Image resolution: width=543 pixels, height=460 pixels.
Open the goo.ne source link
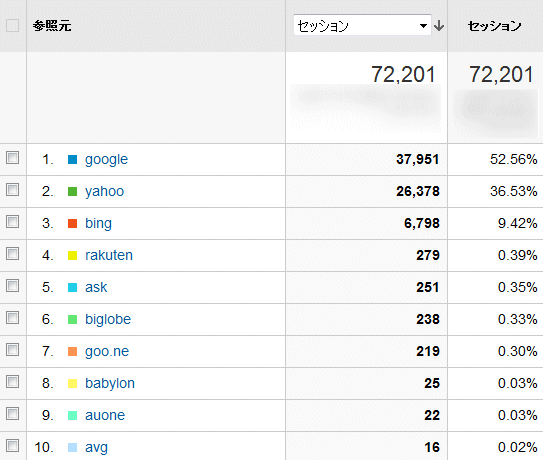click(x=107, y=352)
